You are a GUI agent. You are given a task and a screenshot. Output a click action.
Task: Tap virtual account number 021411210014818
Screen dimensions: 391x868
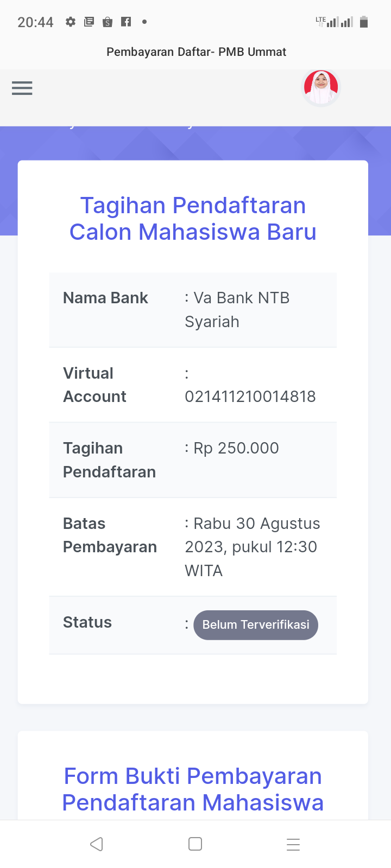tap(250, 397)
